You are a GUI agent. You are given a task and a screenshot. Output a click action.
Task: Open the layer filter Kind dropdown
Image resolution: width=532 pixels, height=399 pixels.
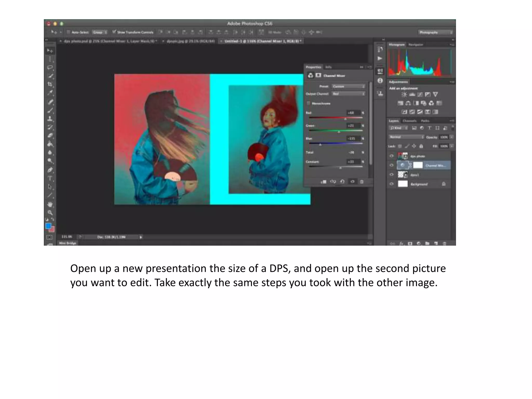tap(398, 128)
